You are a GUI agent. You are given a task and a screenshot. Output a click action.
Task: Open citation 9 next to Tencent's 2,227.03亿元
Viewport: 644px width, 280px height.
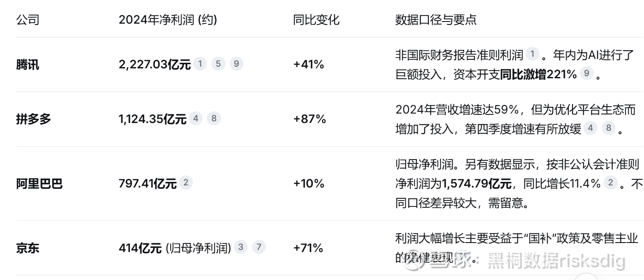(x=236, y=64)
